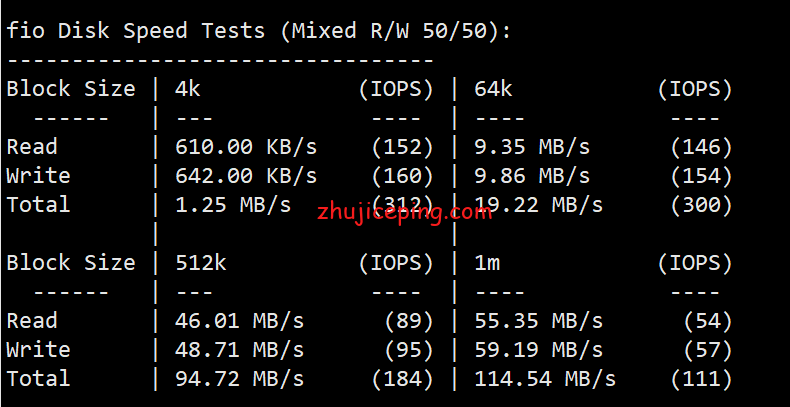The width and height of the screenshot is (790, 407).
Task: Click the 1m block size label
Action: 487,263
